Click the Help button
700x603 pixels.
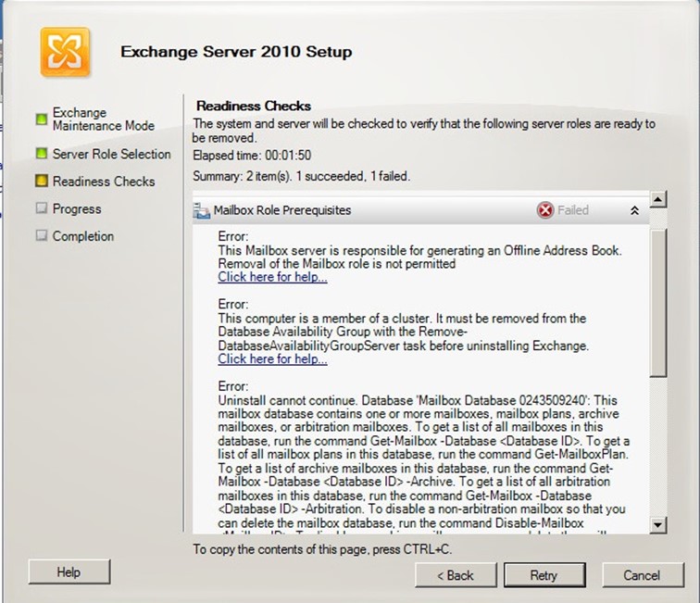coord(69,572)
